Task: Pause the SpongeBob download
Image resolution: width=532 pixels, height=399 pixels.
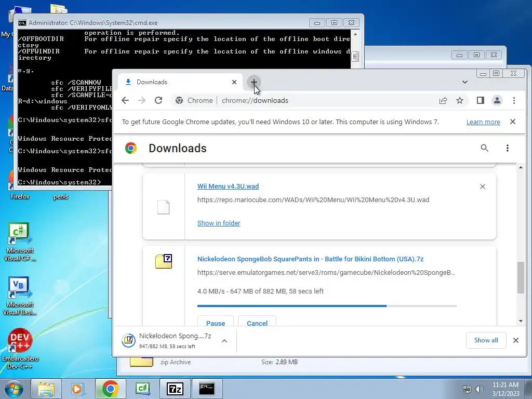Action: coord(216,323)
